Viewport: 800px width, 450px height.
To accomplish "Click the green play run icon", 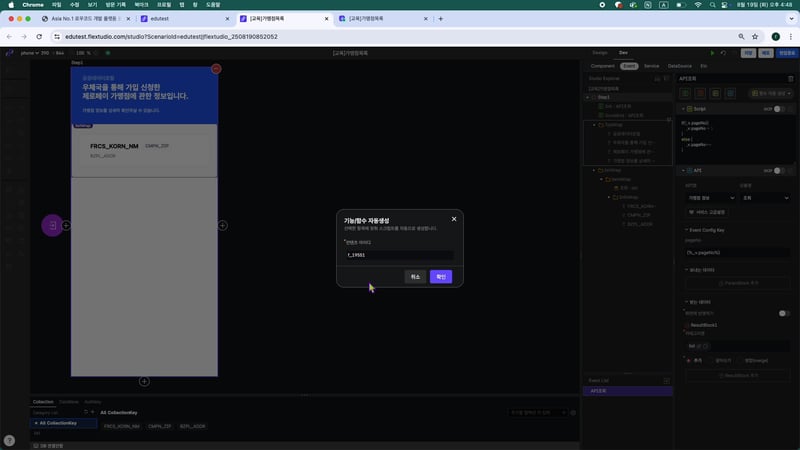I will [712, 52].
